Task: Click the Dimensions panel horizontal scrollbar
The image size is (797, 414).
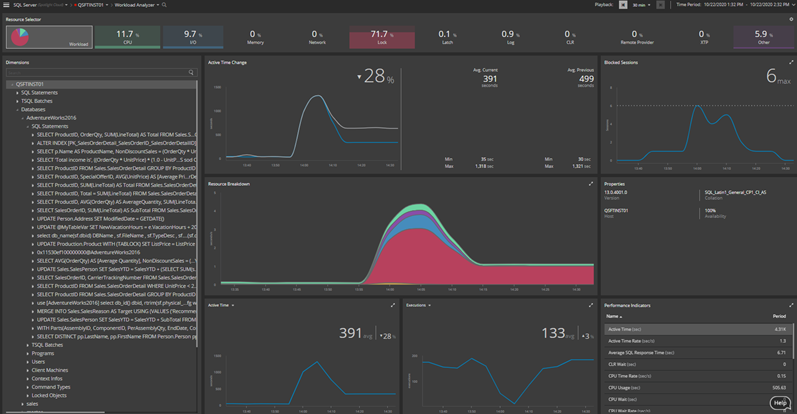Action: click(55, 412)
